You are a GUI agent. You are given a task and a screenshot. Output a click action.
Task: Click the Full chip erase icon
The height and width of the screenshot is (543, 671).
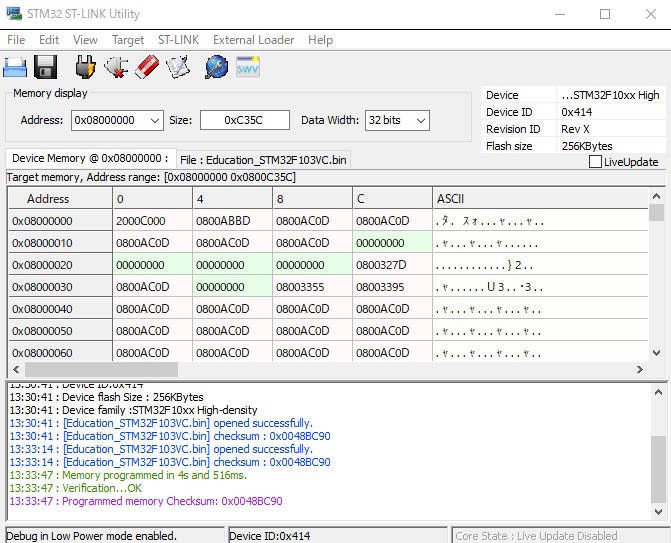point(147,67)
